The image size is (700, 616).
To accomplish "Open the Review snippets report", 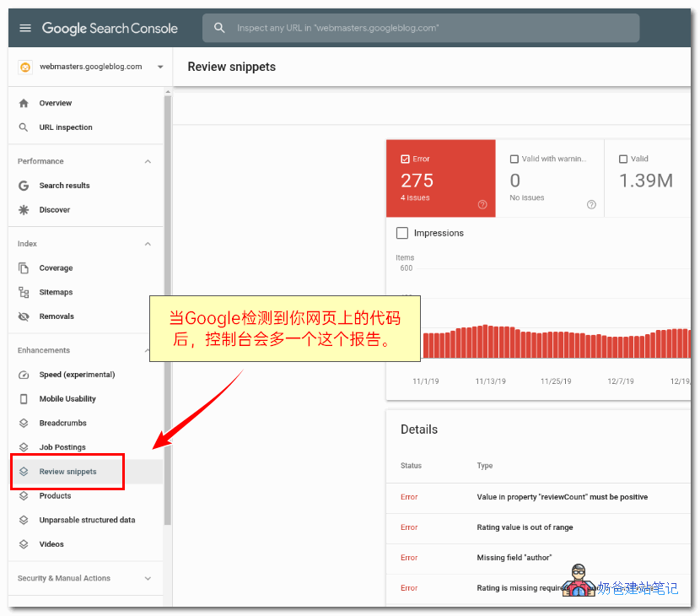I will (67, 472).
